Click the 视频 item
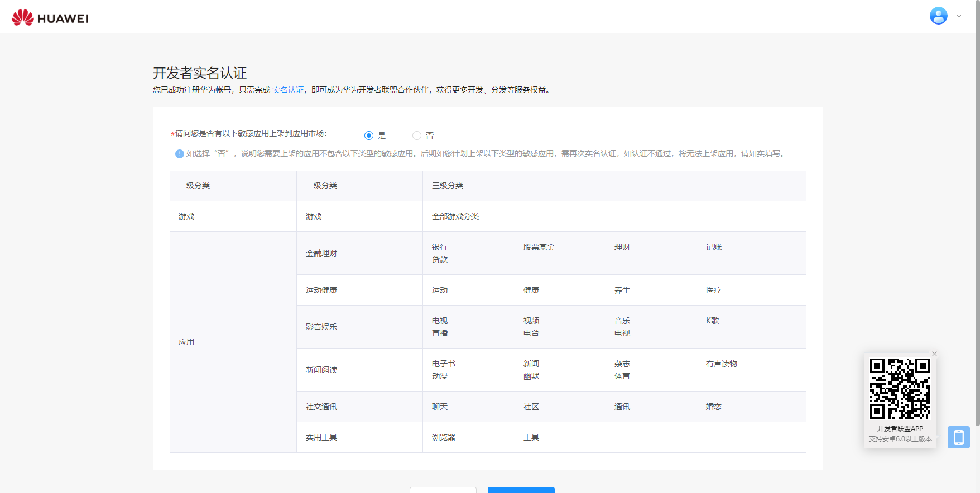 pos(531,321)
